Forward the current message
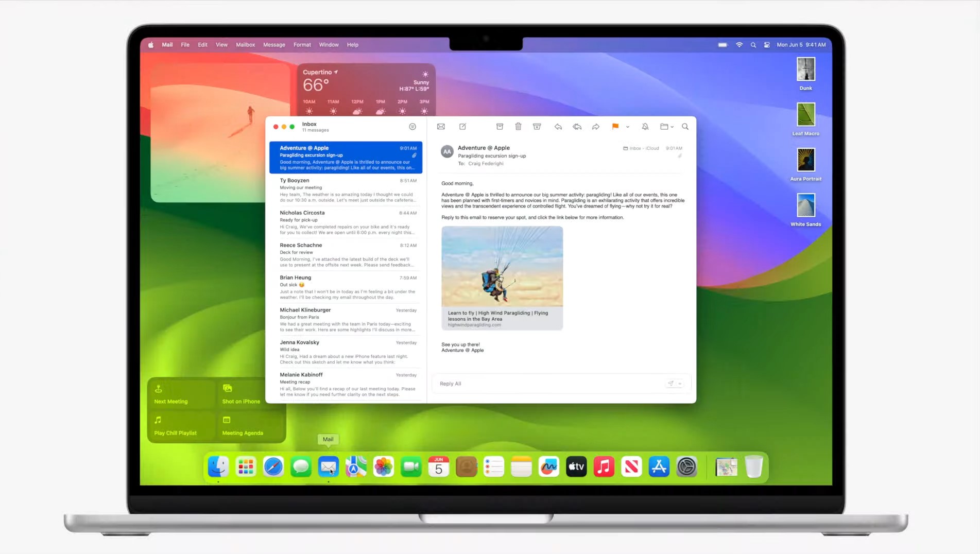This screenshot has width=980, height=554. (596, 126)
